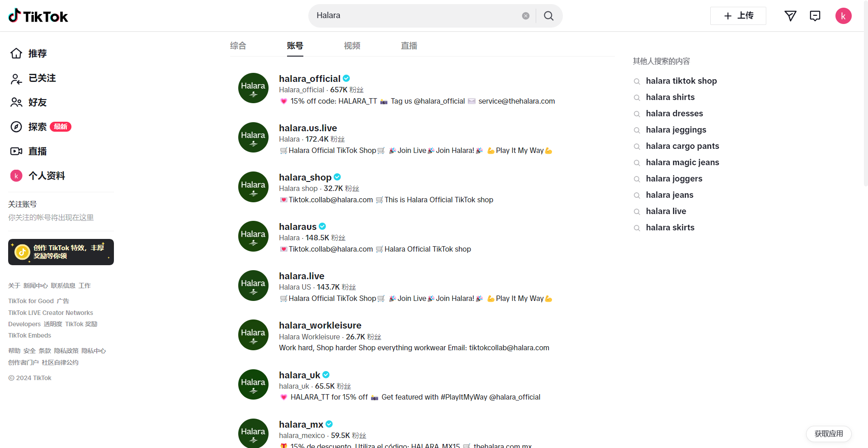Switch to the 视频 tab
Viewport: 868px width, 448px height.
click(x=352, y=46)
